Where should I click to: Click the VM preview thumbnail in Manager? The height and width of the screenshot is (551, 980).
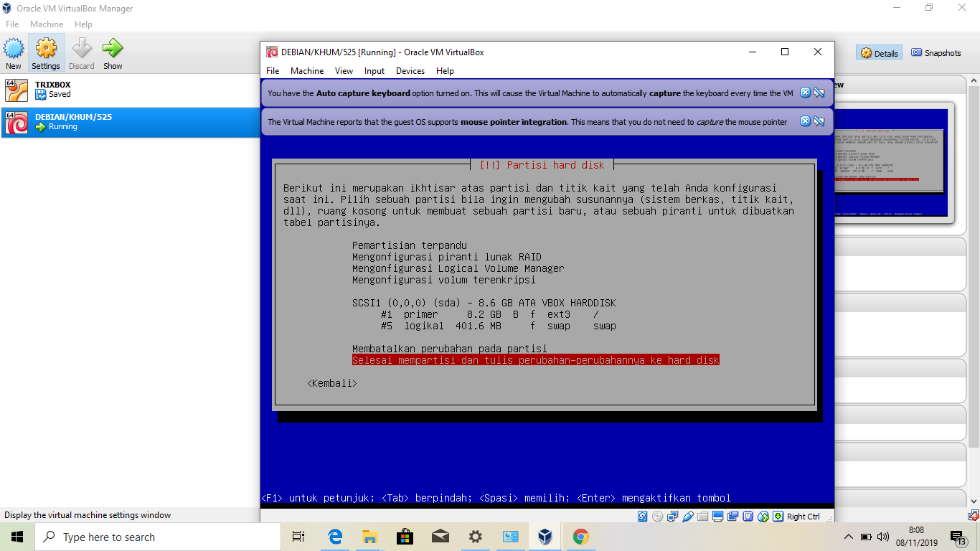(x=890, y=163)
